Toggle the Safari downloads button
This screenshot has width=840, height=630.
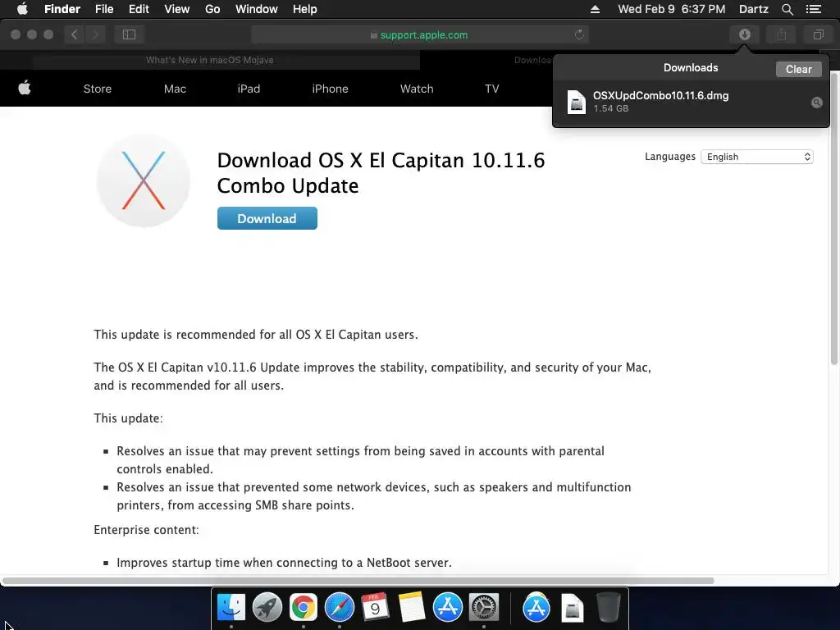coord(744,34)
